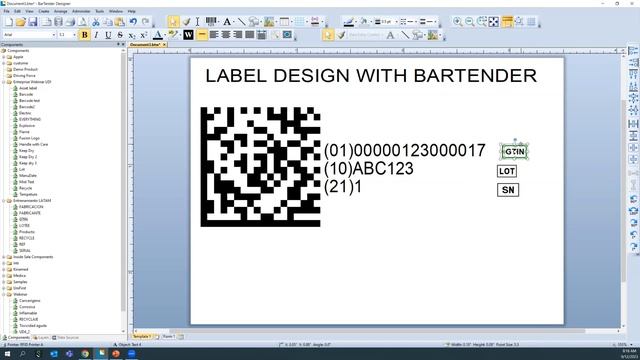
Task: Expand the Medica folder
Action: (4, 276)
